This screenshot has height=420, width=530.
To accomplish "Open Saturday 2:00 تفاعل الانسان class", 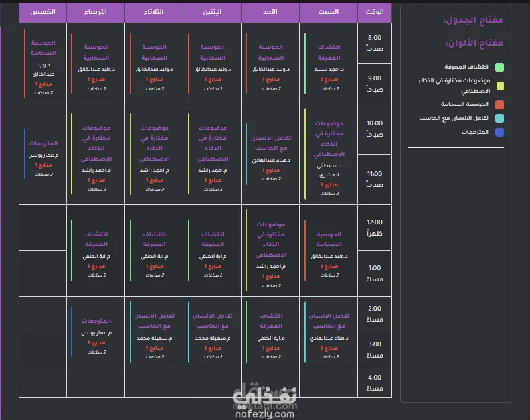I will tap(329, 332).
